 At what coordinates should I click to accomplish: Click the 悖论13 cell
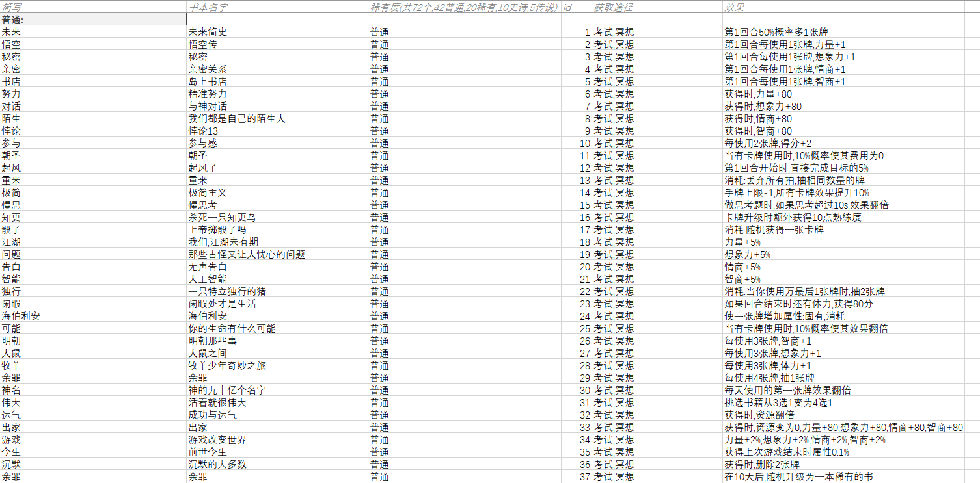277,131
